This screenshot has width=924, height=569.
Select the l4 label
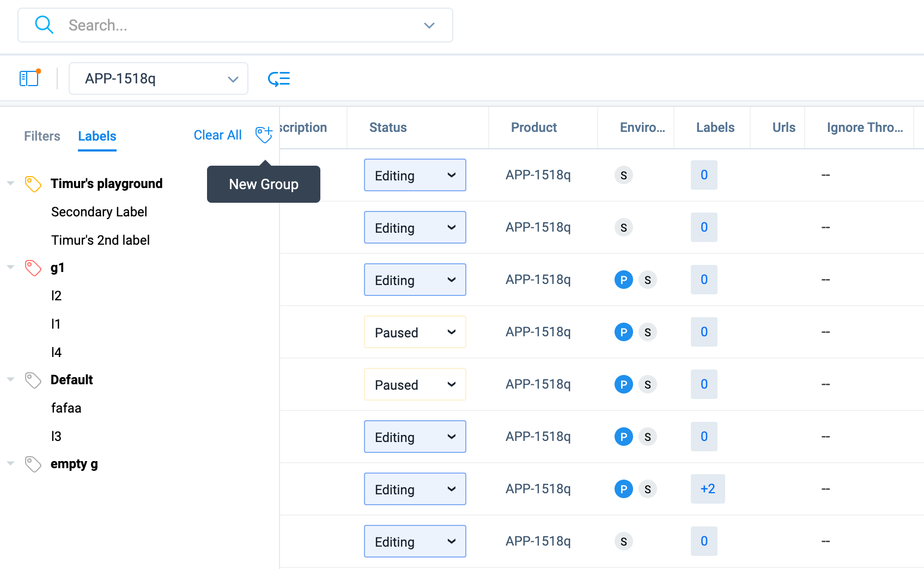pyautogui.click(x=56, y=353)
